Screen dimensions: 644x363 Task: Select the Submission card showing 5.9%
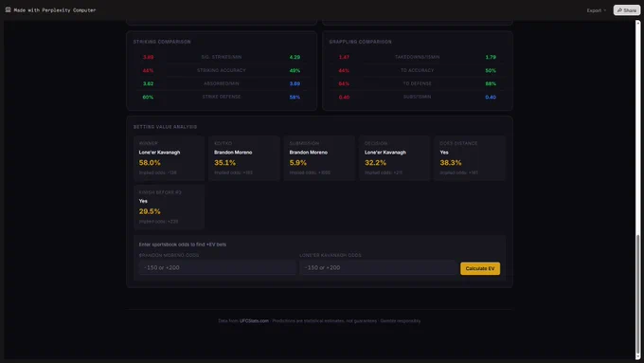tap(319, 158)
